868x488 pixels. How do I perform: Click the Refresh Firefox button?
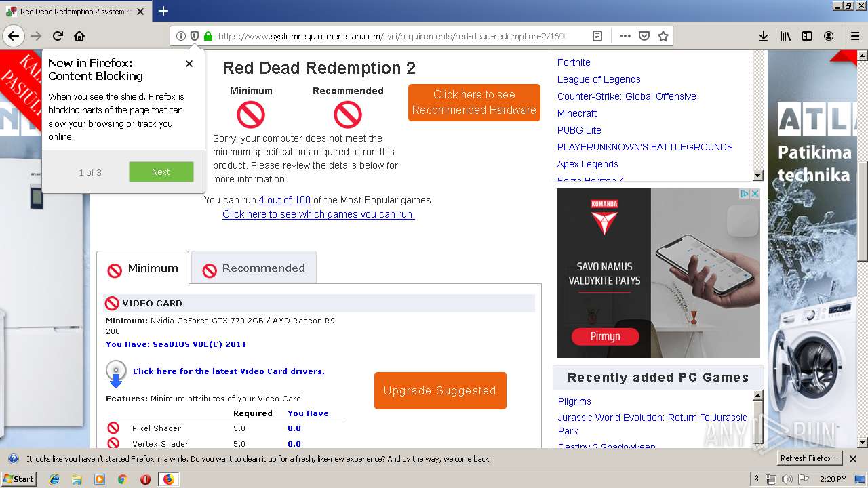coord(809,458)
